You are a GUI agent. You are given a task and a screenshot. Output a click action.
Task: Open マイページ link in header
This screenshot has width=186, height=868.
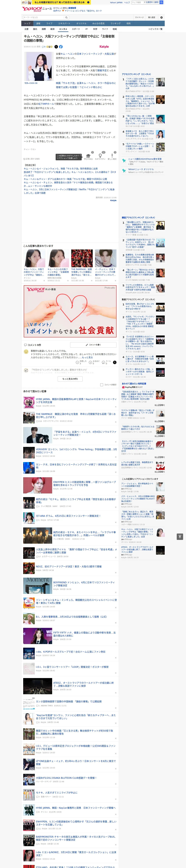pos(139,18)
